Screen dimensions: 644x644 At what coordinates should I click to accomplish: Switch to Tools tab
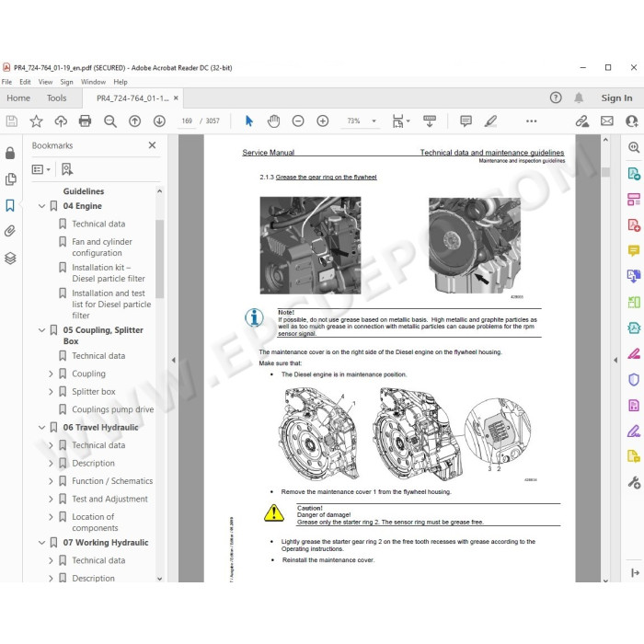pos(56,98)
